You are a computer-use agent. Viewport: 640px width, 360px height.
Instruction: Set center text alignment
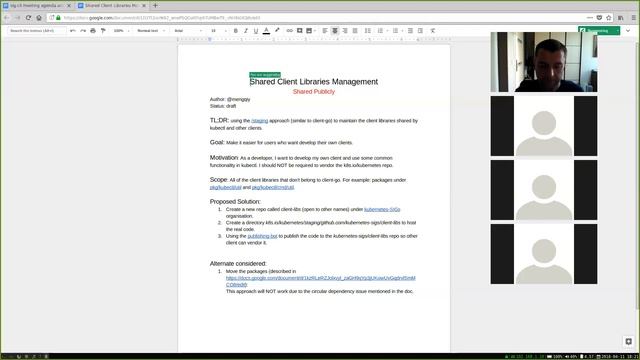pos(335,31)
